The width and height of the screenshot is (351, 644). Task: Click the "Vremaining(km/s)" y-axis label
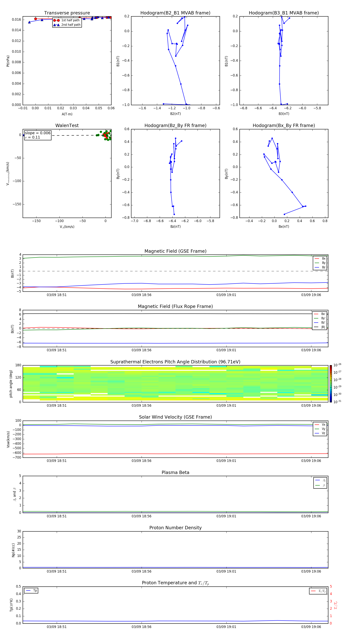pos(8,173)
